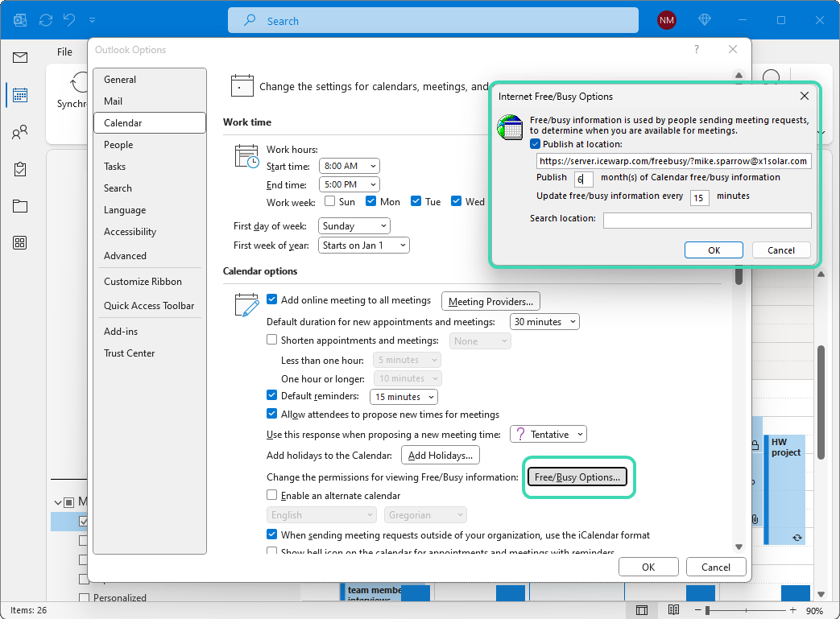This screenshot has height=619, width=840.
Task: Open the Tasks module icon in sidebar
Action: coord(20,169)
